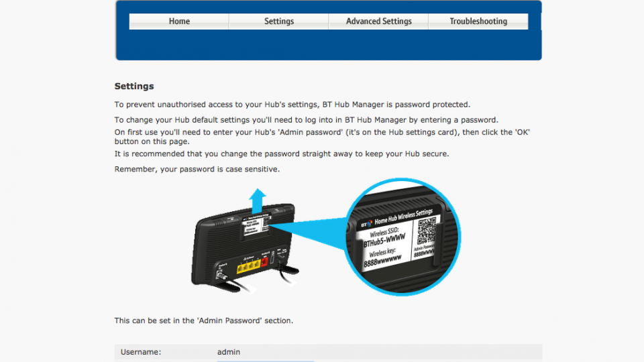Viewport: 644px width, 362px height.
Task: Click the magnified Home Hub Wireless Settings label
Action: (x=402, y=237)
